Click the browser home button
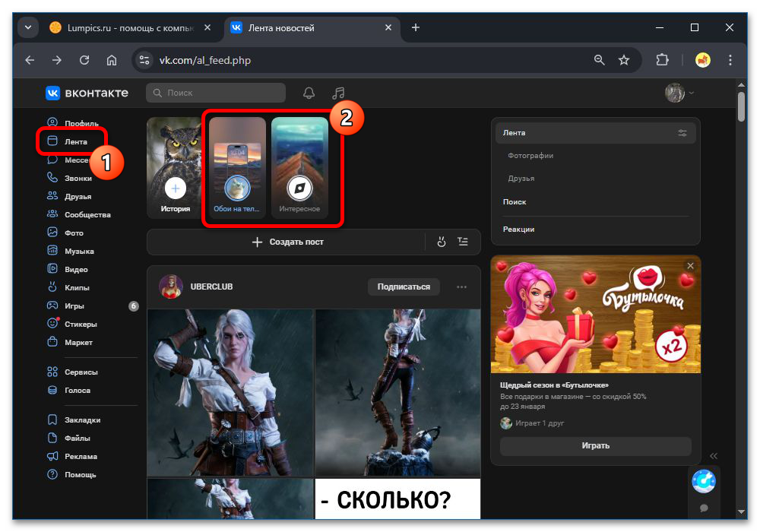This screenshot has width=760, height=532. click(x=112, y=60)
